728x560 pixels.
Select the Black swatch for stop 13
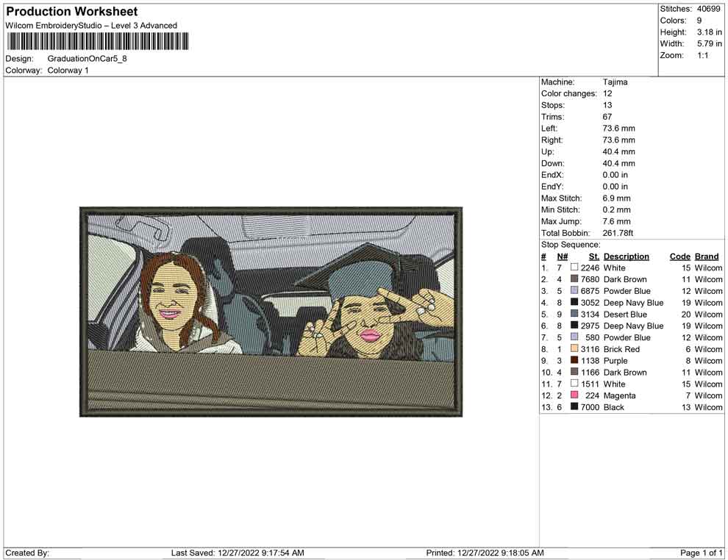pos(574,407)
